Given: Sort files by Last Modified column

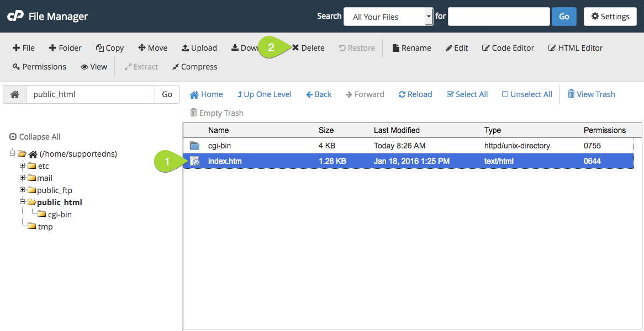Looking at the screenshot, I should click(x=397, y=130).
